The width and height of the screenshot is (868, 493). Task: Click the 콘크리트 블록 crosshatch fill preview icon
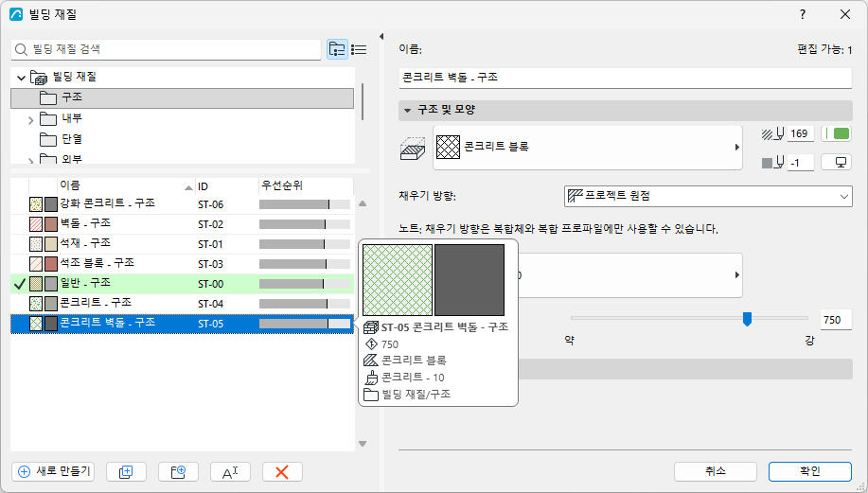[x=448, y=148]
